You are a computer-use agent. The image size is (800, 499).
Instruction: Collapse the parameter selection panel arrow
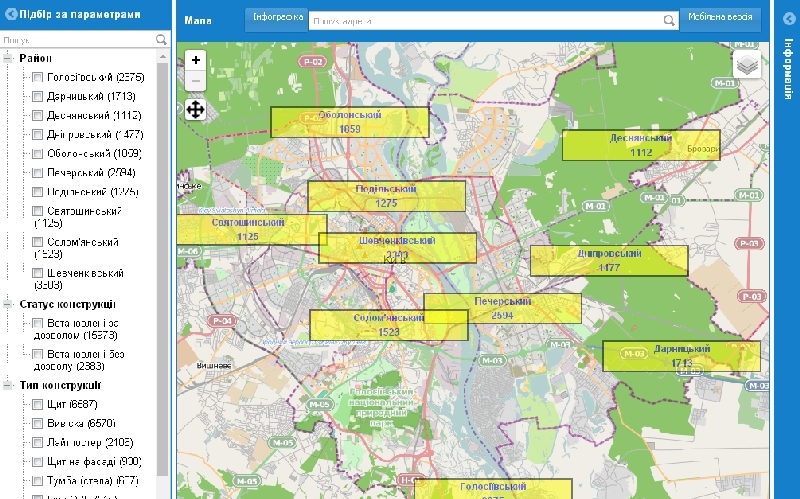coord(11,14)
